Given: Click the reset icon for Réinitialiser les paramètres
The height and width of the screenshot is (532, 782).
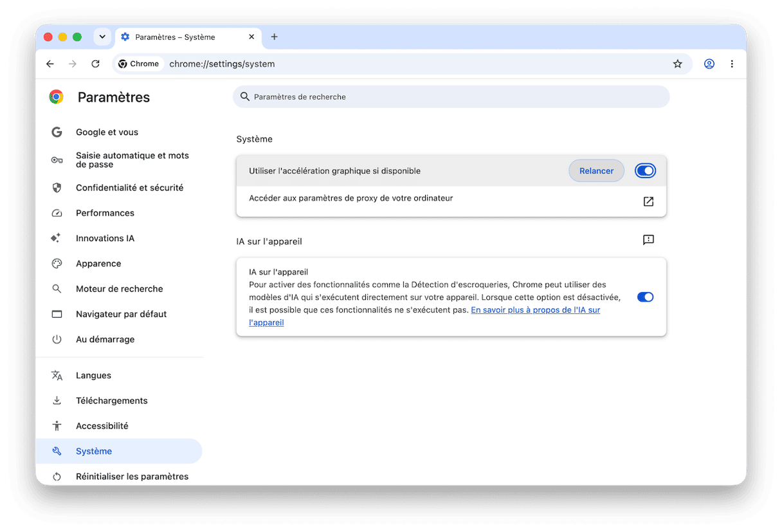Looking at the screenshot, I should pyautogui.click(x=57, y=477).
